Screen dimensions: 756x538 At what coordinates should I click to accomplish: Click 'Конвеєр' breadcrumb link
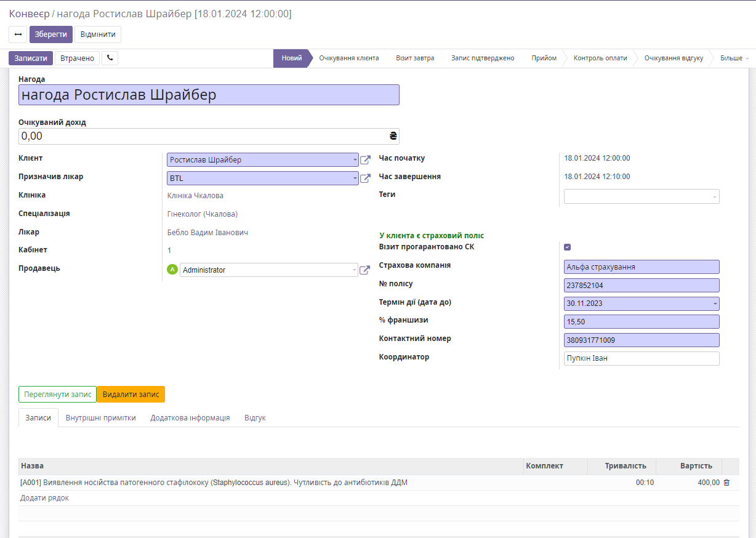28,14
